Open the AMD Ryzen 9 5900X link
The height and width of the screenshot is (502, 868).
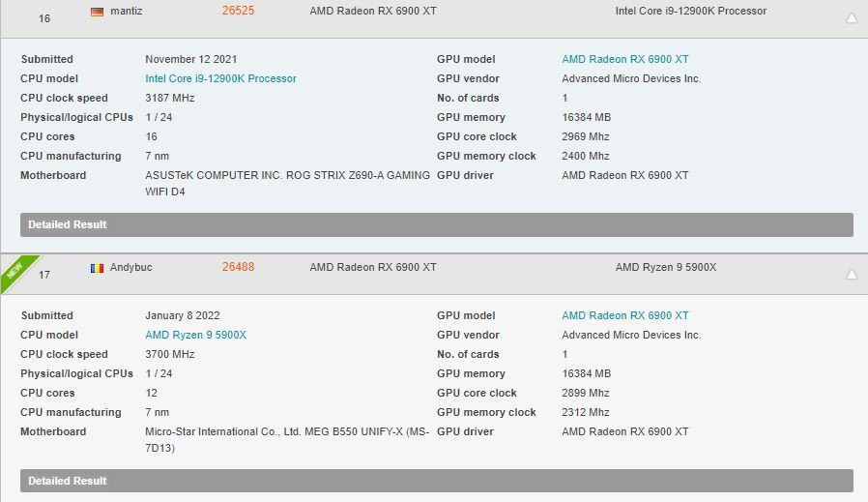click(195, 336)
